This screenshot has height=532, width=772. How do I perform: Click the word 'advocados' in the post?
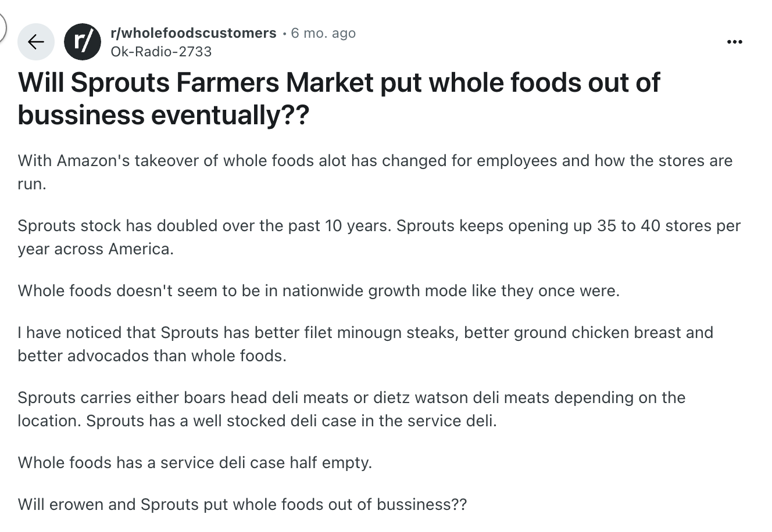(109, 355)
